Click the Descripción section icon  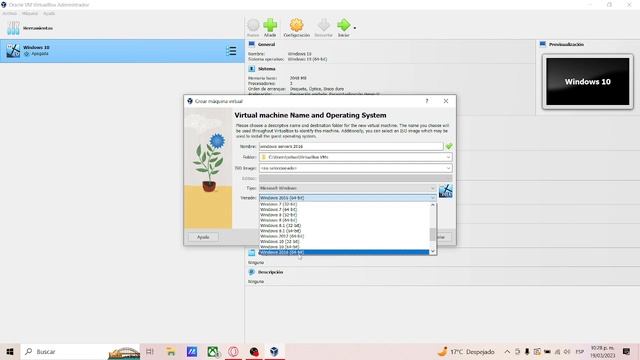(251, 272)
